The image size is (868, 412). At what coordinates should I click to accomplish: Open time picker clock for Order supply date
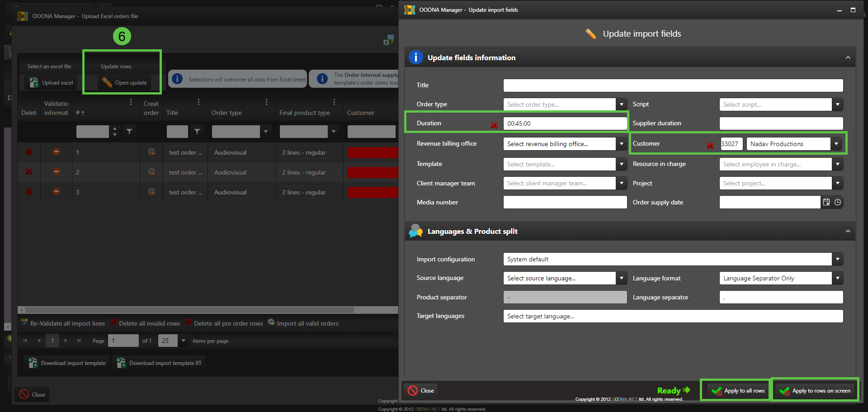point(838,202)
